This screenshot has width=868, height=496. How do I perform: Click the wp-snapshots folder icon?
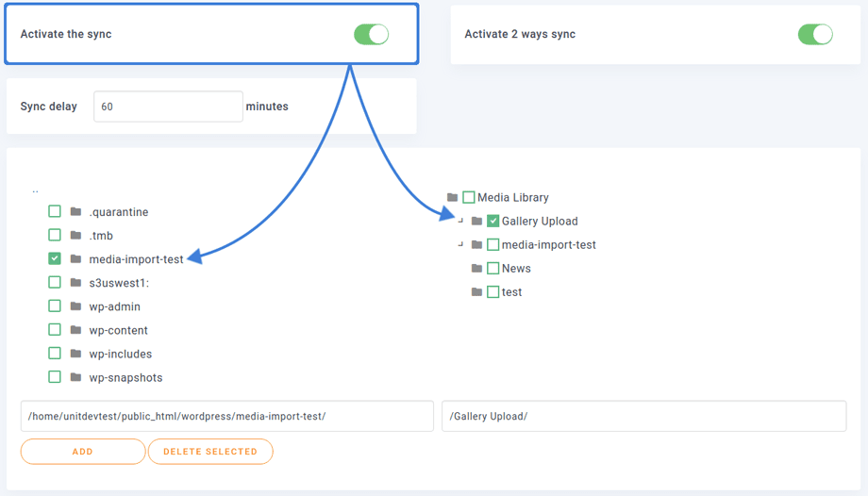[x=76, y=377]
